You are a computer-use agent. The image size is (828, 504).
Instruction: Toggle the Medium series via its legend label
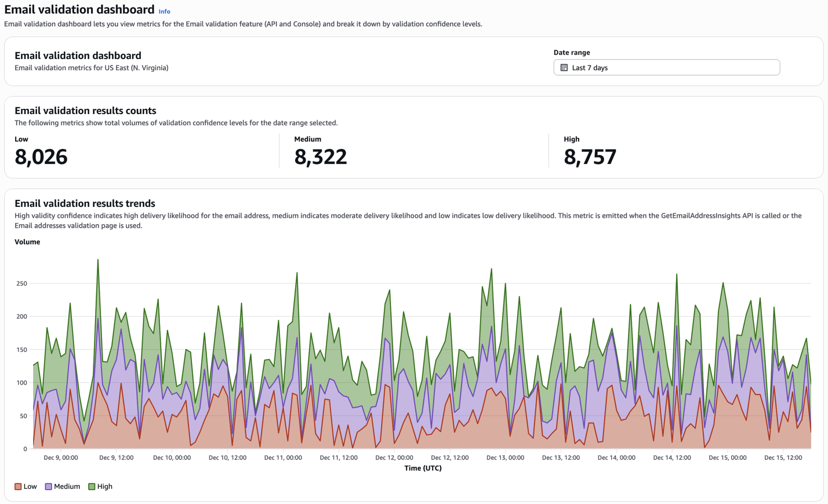click(x=67, y=487)
